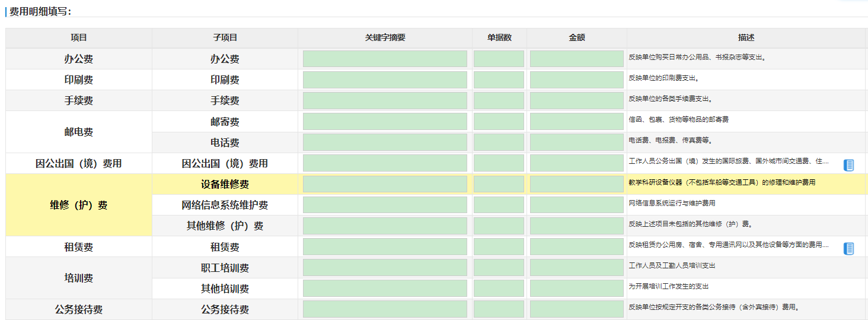The height and width of the screenshot is (320, 868).
Task: Select the 电话费 sub-item cell
Action: coord(225,142)
